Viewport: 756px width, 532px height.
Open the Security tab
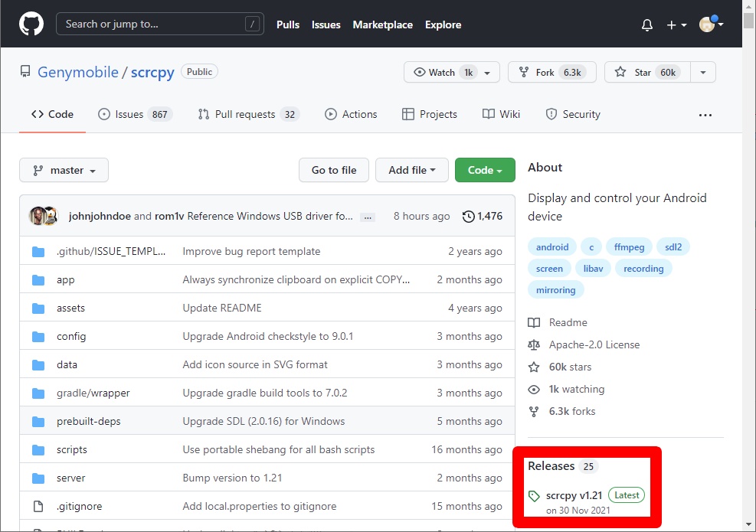point(573,114)
